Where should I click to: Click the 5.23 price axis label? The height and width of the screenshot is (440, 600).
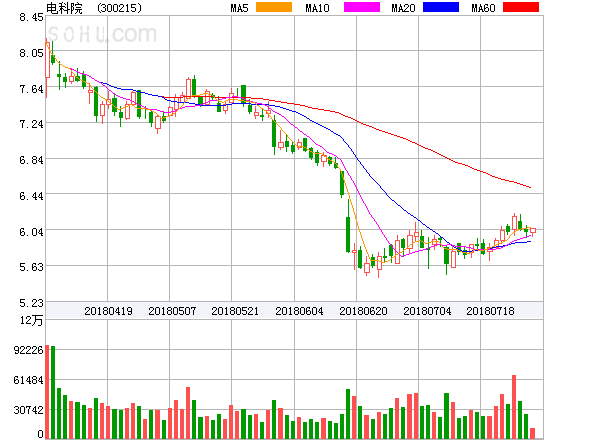coord(31,303)
